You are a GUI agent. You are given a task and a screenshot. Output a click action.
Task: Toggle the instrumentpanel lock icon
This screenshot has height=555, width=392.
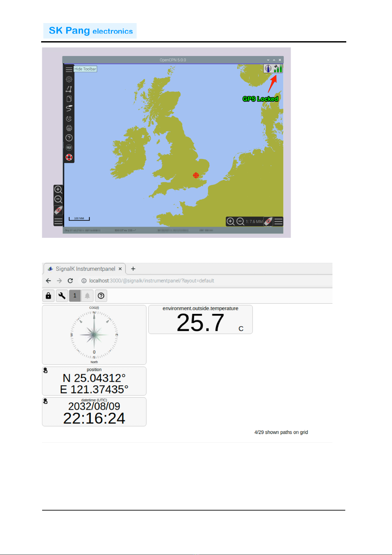pos(48,296)
